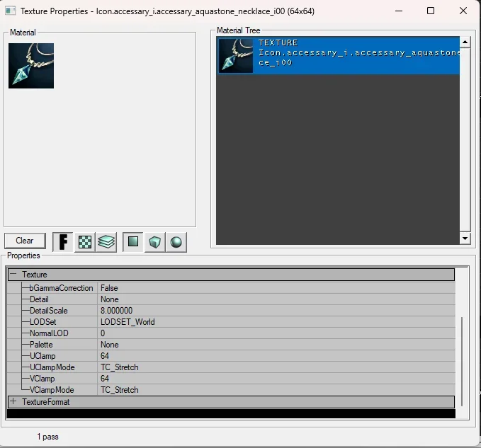Image resolution: width=481 pixels, height=448 pixels.
Task: Select the TEXTURE entry in Material Tree
Action: [x=338, y=55]
